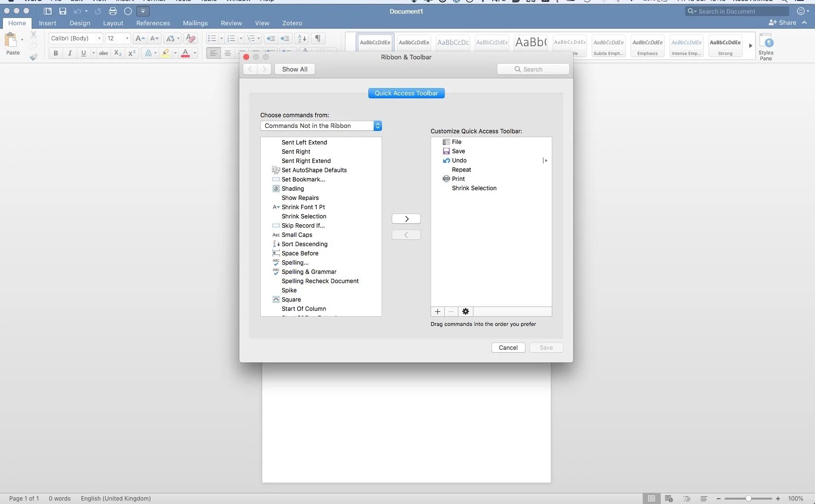
Task: Click the Clear Formatting eraser icon
Action: click(x=191, y=38)
